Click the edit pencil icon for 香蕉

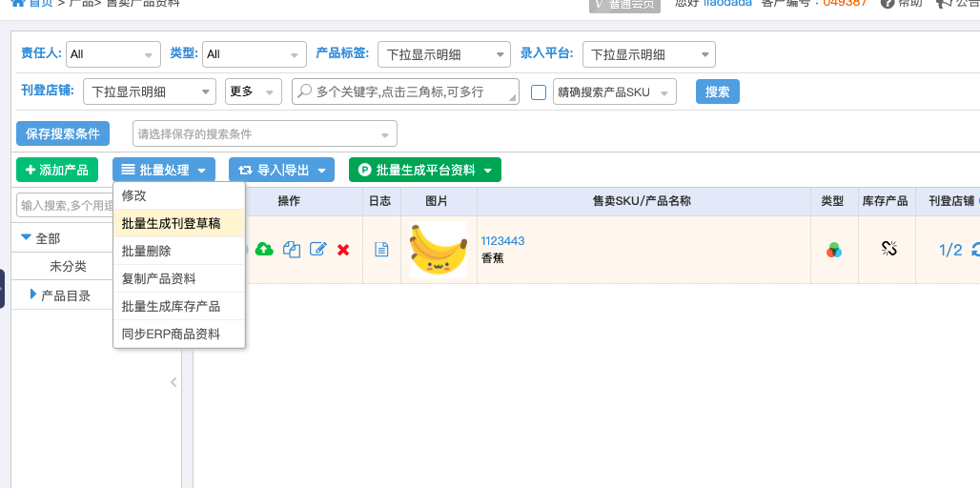(x=318, y=250)
